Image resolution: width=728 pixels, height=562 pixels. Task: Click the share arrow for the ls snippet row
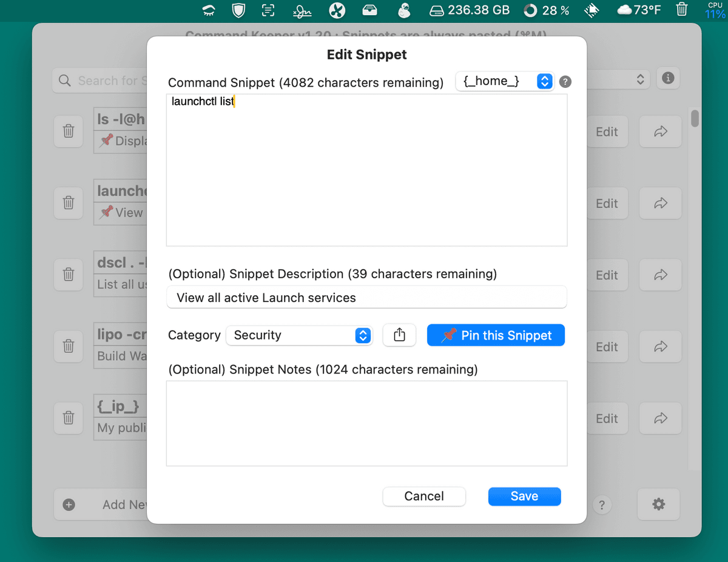tap(661, 132)
